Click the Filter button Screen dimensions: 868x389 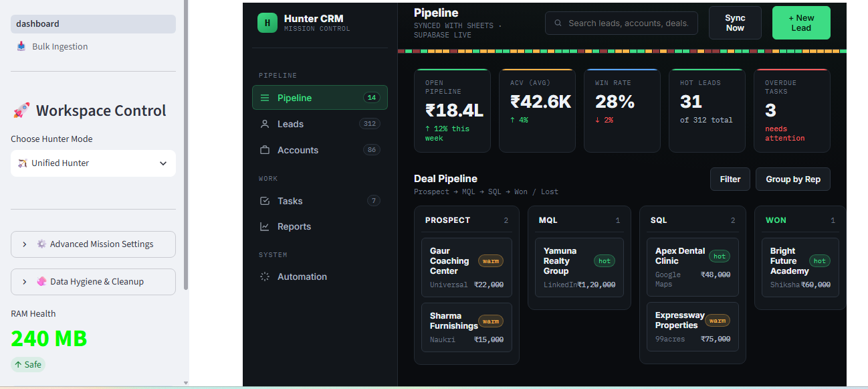(x=730, y=179)
